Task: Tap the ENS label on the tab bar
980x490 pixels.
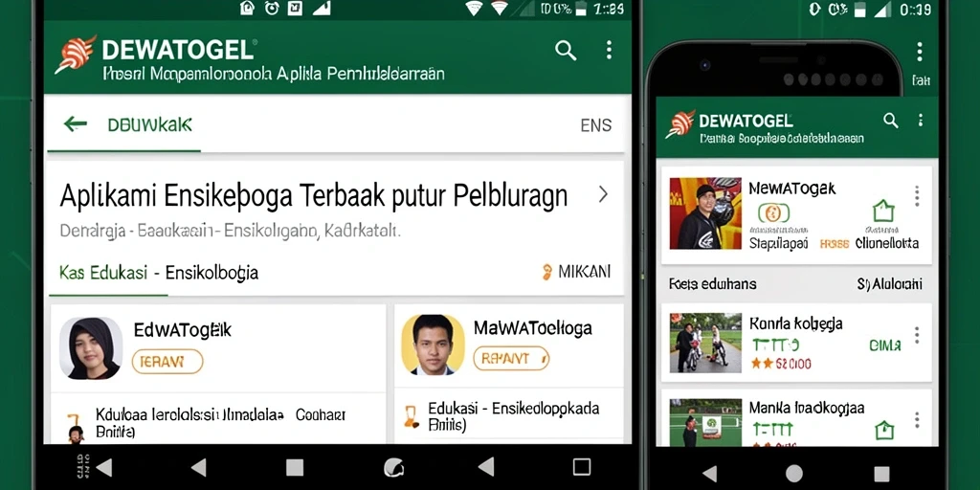Action: coord(595,125)
